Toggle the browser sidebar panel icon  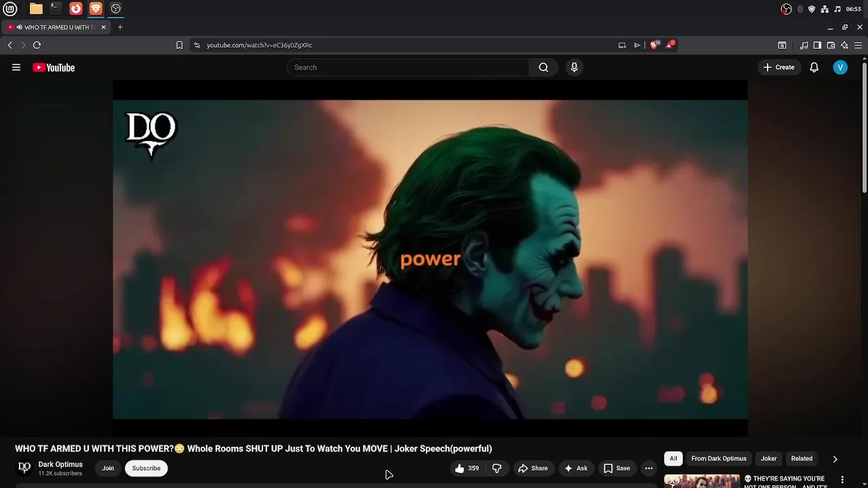817,45
